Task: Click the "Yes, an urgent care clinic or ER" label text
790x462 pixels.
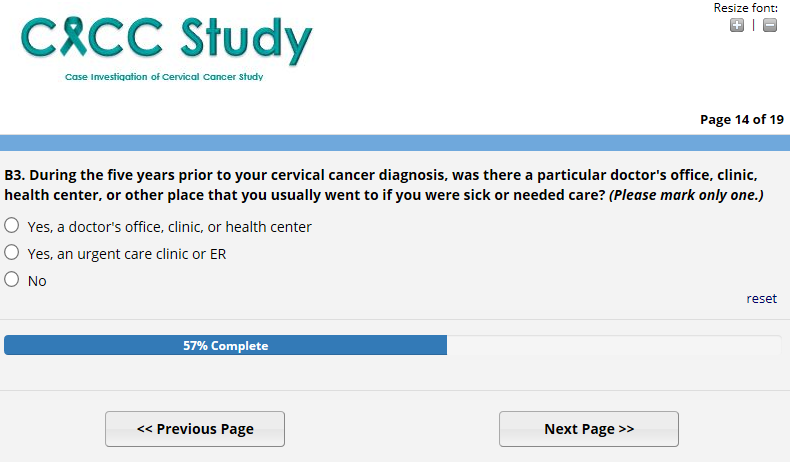Action: [127, 254]
